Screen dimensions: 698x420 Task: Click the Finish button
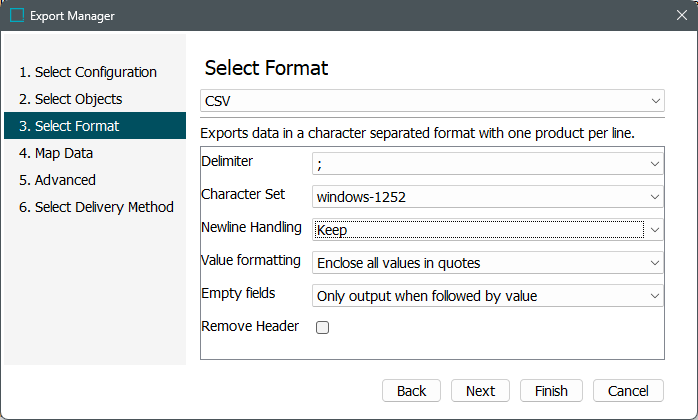point(551,391)
